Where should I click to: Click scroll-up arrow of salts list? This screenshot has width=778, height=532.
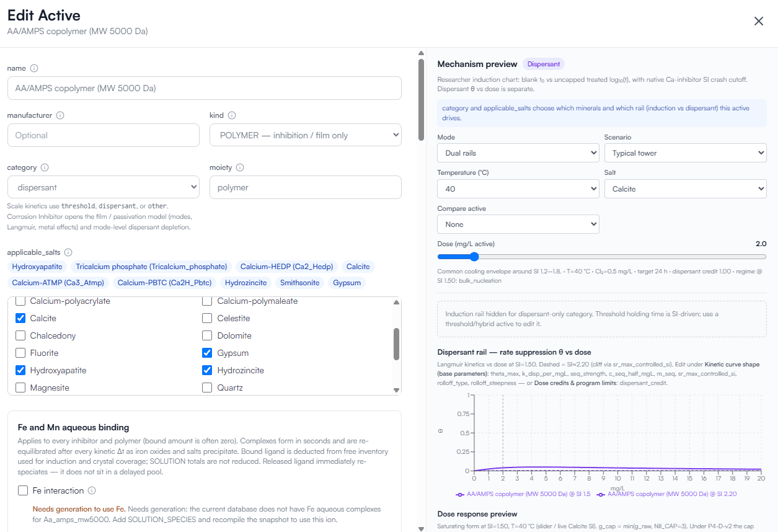(397, 303)
